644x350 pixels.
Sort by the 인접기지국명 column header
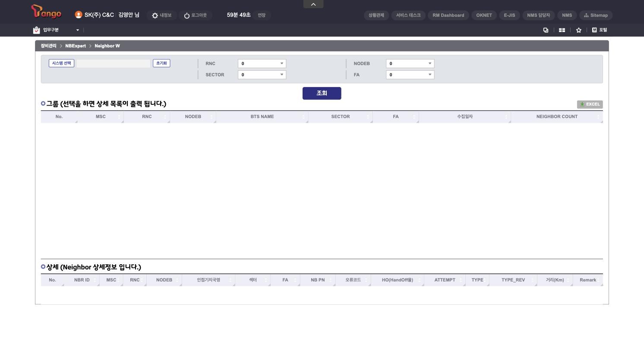pyautogui.click(x=208, y=280)
